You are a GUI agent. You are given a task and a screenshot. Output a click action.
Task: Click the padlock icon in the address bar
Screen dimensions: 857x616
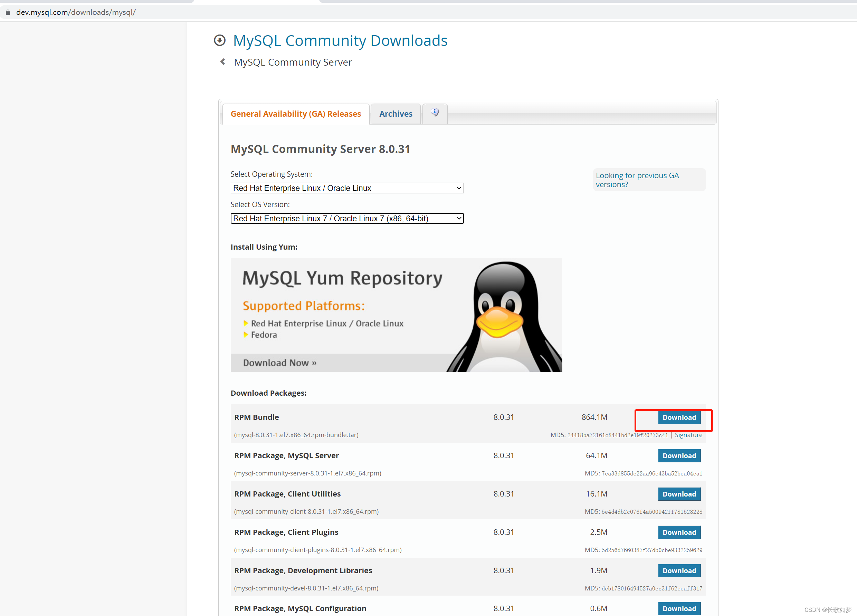(8, 12)
